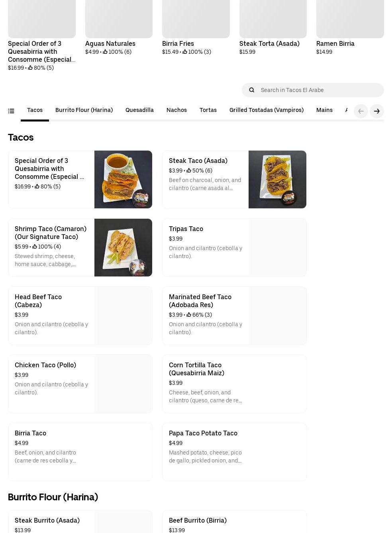This screenshot has width=392, height=533.
Task: Click the Shrimp Taco (Camaron) photo
Action: [123, 247]
